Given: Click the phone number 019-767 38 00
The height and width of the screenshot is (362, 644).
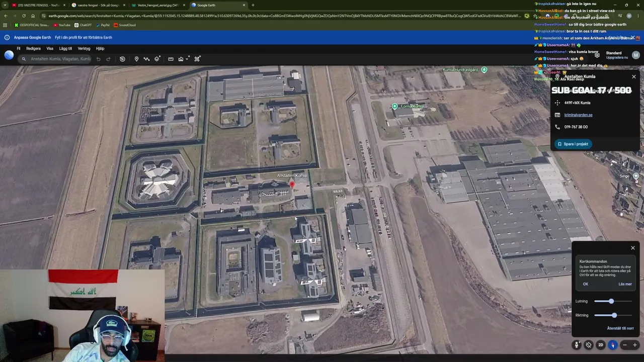Looking at the screenshot, I should (x=576, y=127).
